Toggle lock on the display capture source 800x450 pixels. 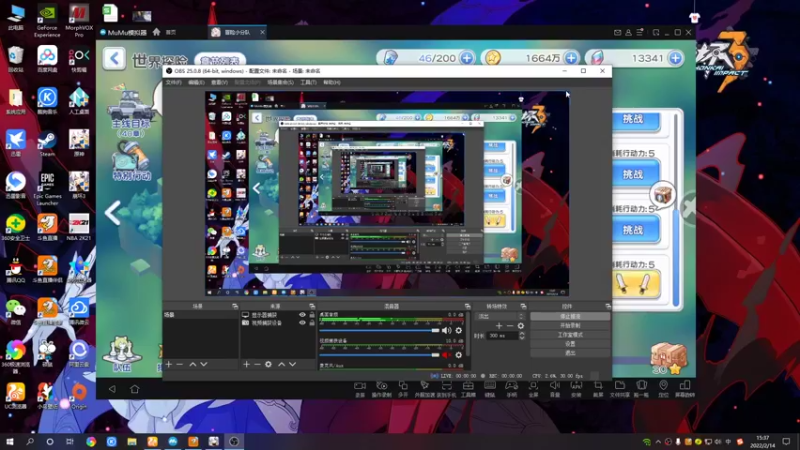pos(312,315)
